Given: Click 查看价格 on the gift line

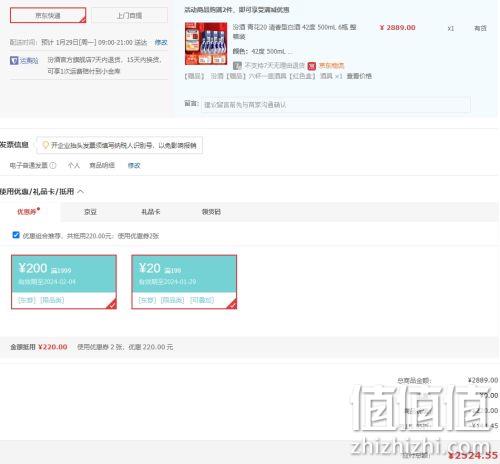Looking at the screenshot, I should 359,76.
